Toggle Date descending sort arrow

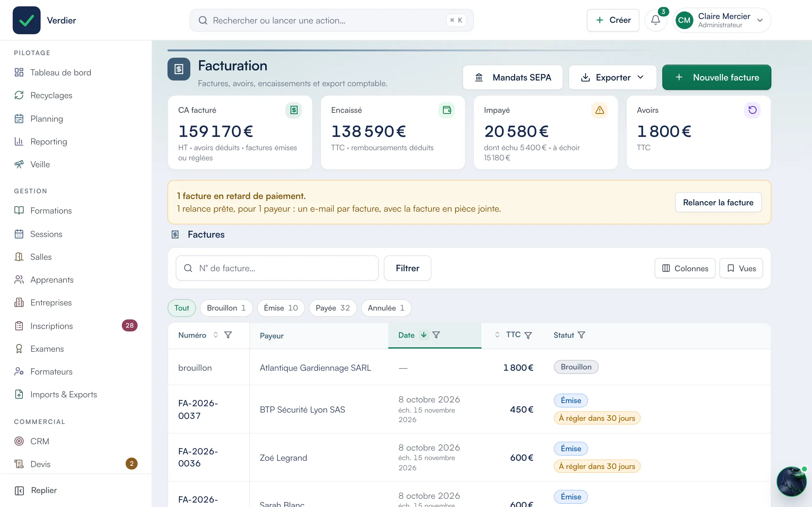tap(424, 335)
